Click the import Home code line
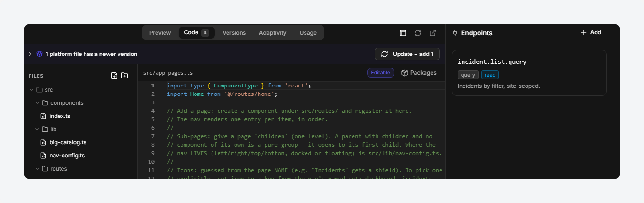Screen dimensions: 644x203 (222, 94)
